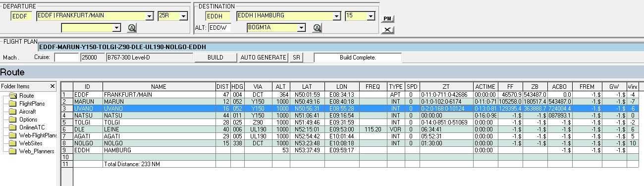The height and width of the screenshot is (186, 644).
Task: Click the empty Cruise input field
Action: 66,58
